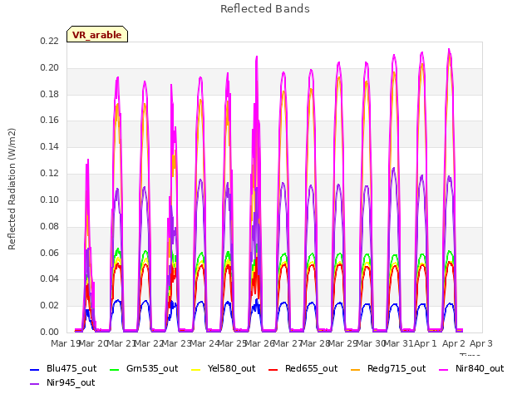
Task: Click the 0.06 y-axis tick label
Action: click(x=49, y=253)
